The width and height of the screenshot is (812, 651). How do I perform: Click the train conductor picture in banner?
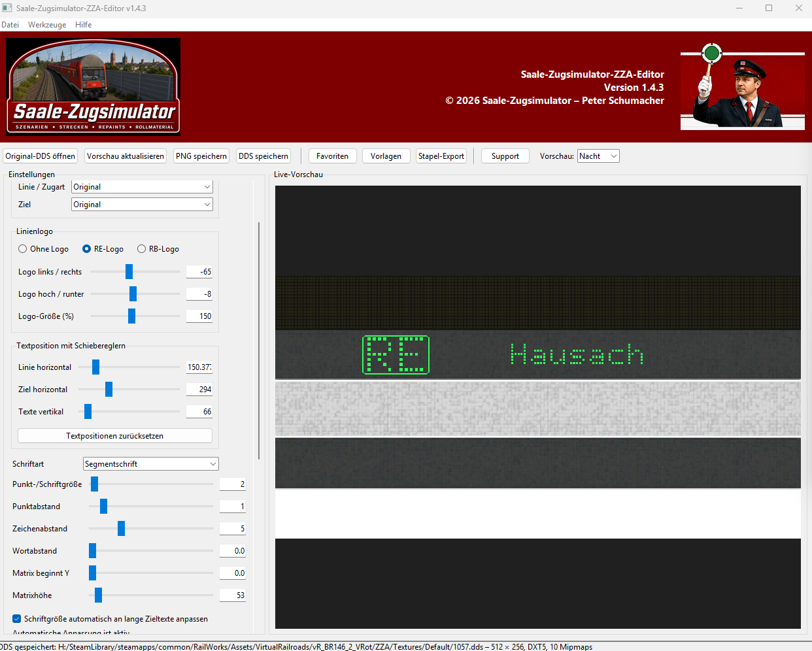coord(743,87)
